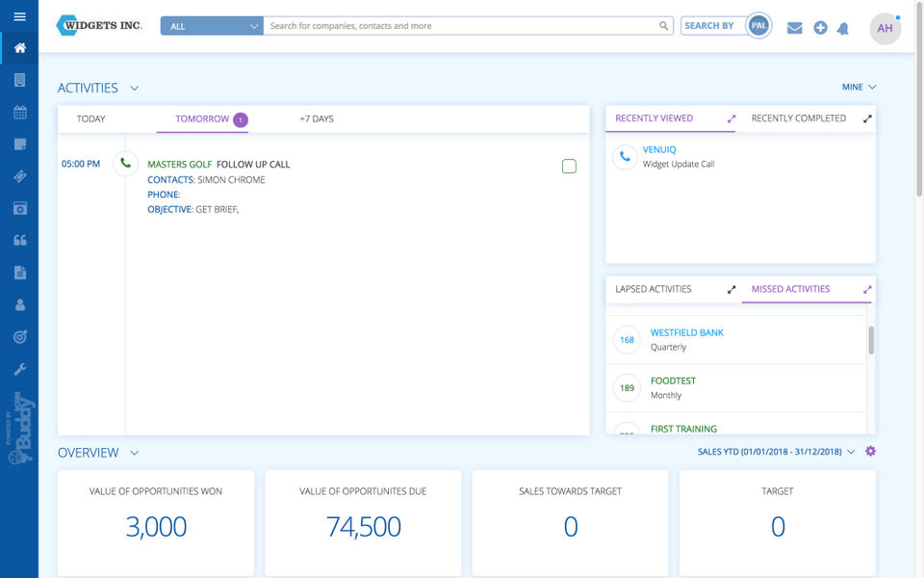Switch to the Today tab
924x578 pixels.
90,118
